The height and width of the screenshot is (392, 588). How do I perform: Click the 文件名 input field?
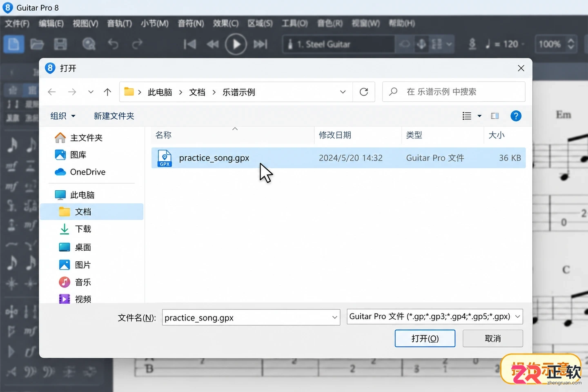(251, 317)
